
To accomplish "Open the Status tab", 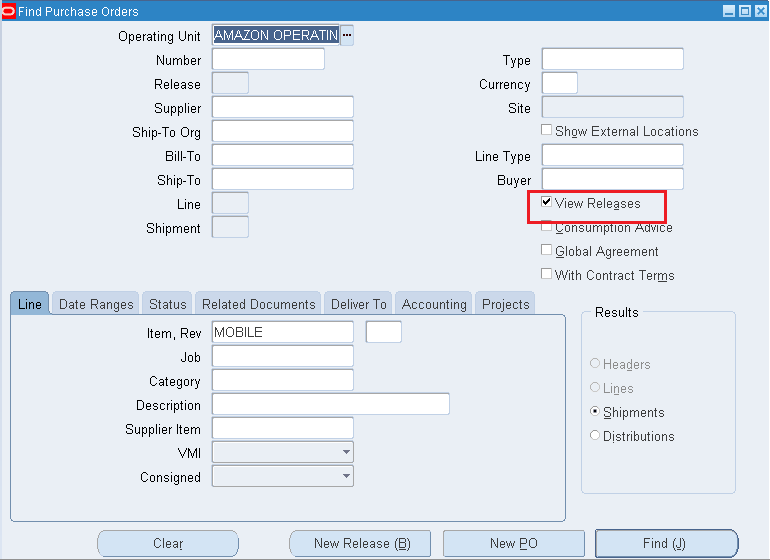I will [x=167, y=304].
